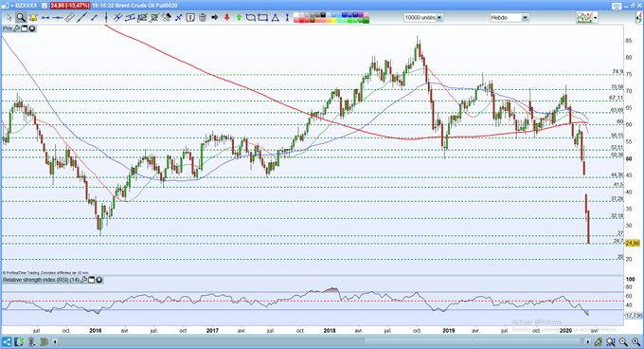Toggle the Prix panel window button

point(25,28)
